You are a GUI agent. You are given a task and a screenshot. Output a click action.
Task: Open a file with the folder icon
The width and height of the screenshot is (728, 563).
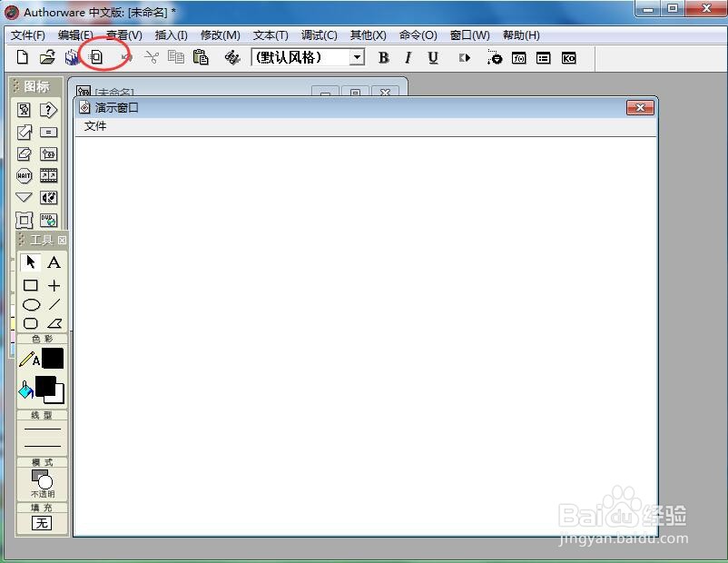pos(47,57)
